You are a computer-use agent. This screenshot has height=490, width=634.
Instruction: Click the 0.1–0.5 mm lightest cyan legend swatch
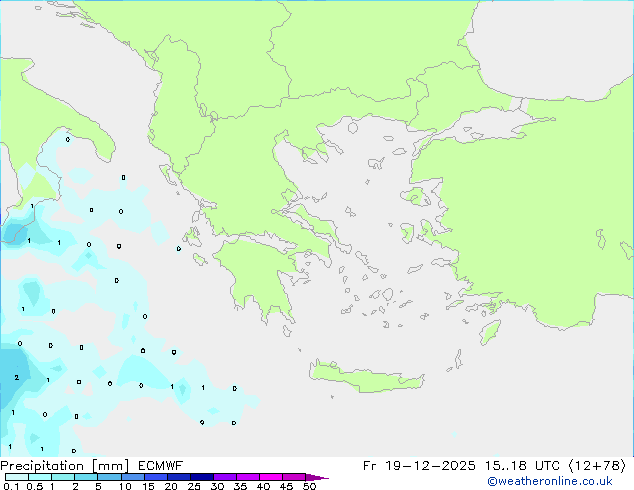[17, 477]
